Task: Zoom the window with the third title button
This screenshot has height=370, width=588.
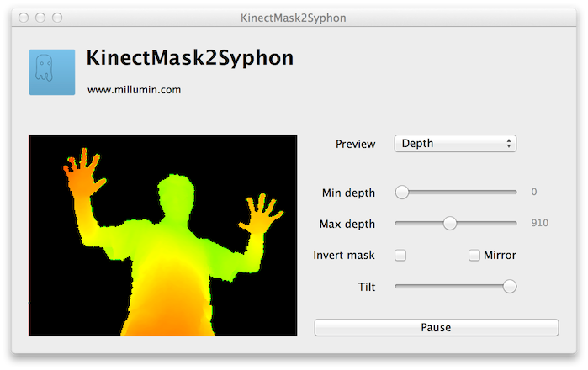Action: (57, 18)
